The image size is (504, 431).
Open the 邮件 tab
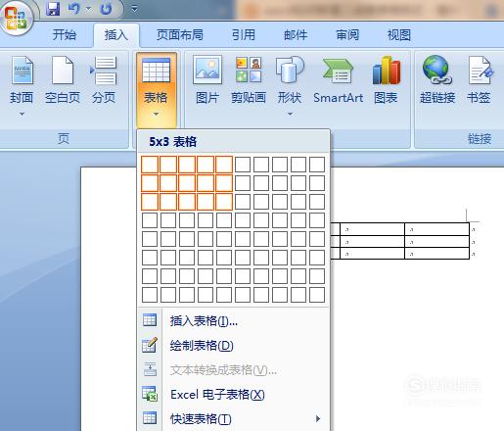pyautogui.click(x=296, y=34)
